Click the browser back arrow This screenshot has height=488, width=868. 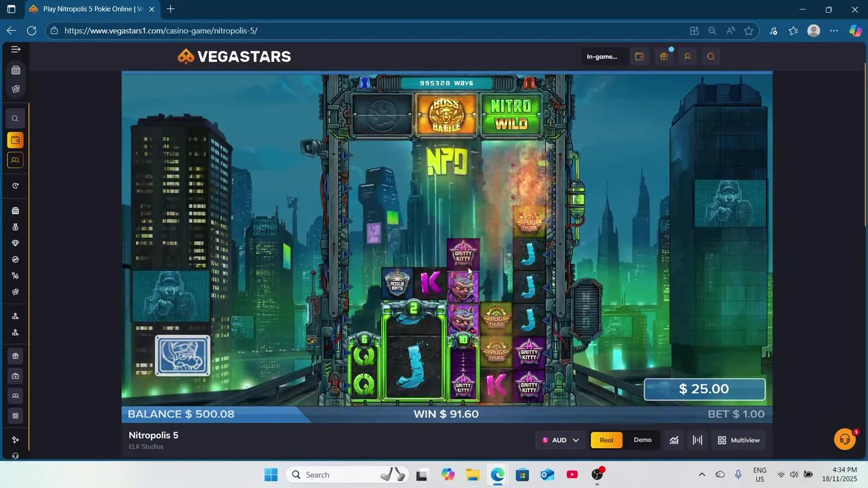click(x=11, y=30)
